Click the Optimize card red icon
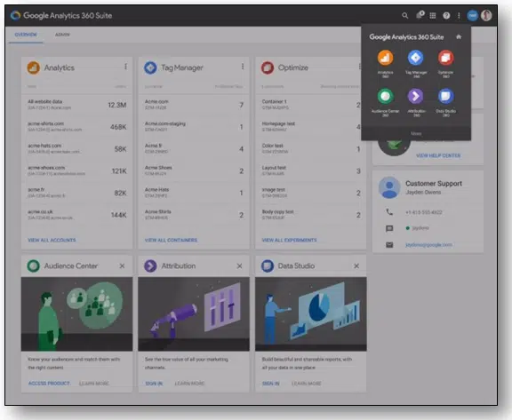 pos(268,67)
